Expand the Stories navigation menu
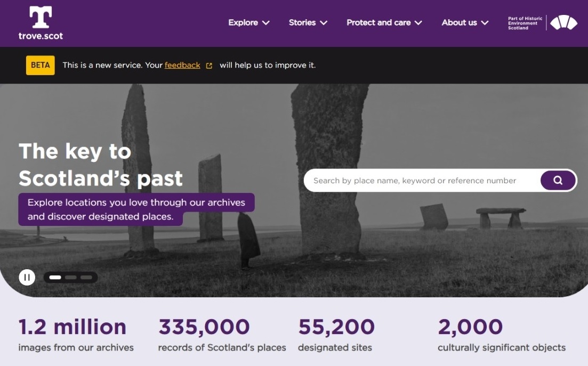 (x=308, y=23)
